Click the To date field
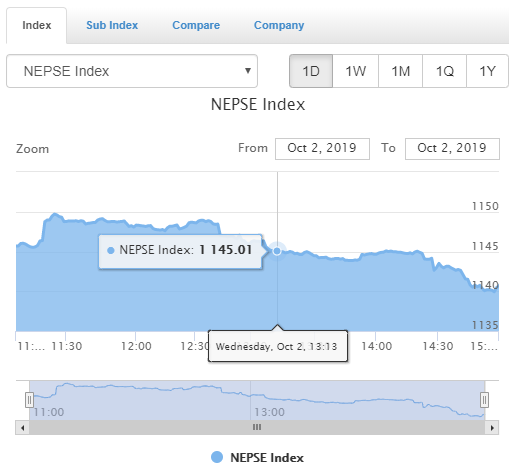The width and height of the screenshot is (517, 467). 452,149
